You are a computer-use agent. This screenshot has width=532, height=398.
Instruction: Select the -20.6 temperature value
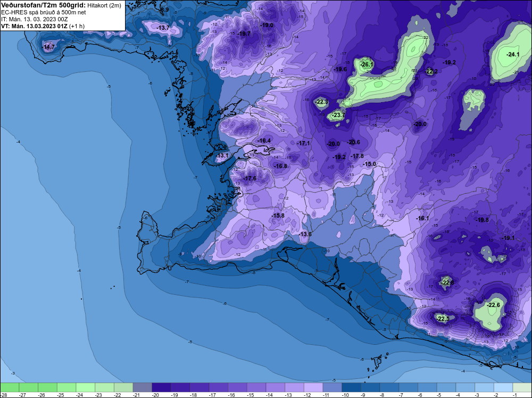(x=354, y=142)
